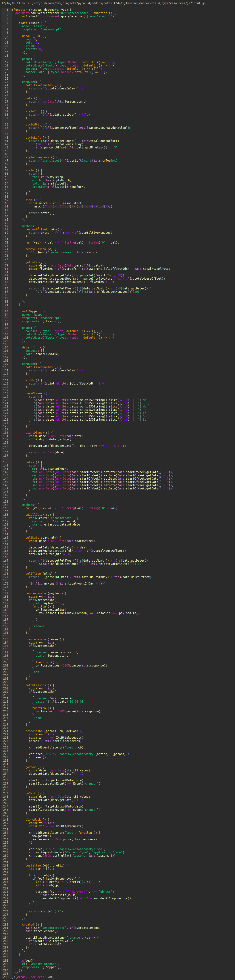The height and width of the screenshot is (980, 235).
Task: Click the timestamp 12/16/18 11:07:30 in the header
Action: 16,3
